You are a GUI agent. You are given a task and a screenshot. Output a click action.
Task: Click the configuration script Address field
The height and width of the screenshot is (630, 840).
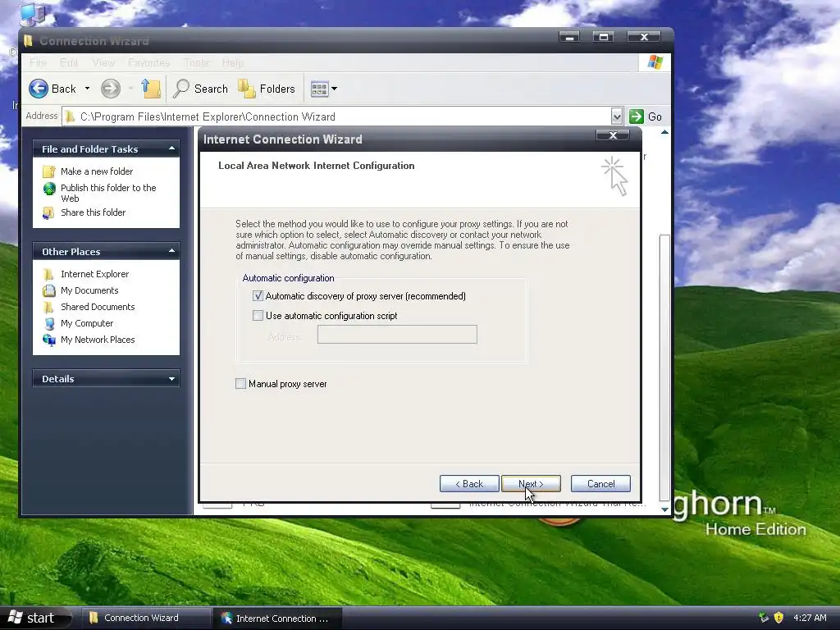click(x=397, y=335)
